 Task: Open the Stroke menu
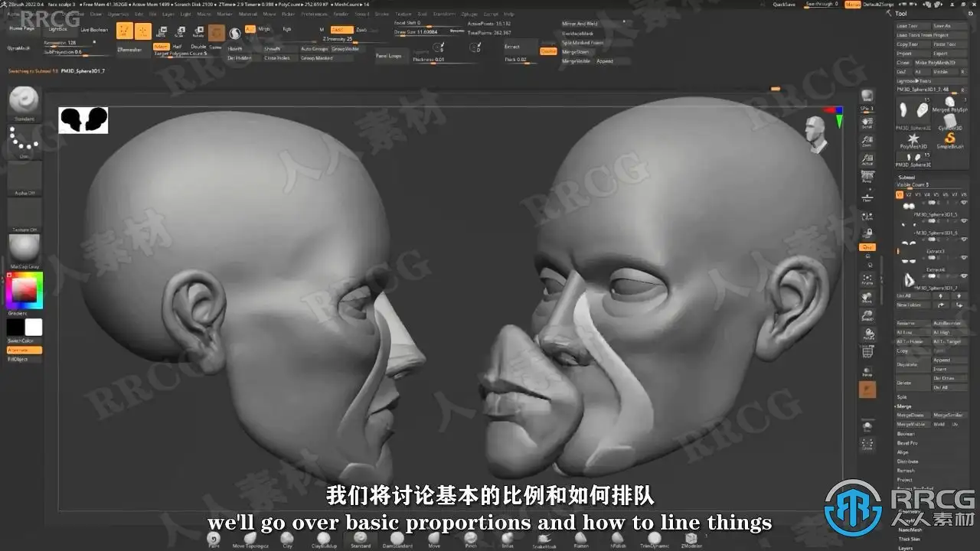tap(381, 14)
